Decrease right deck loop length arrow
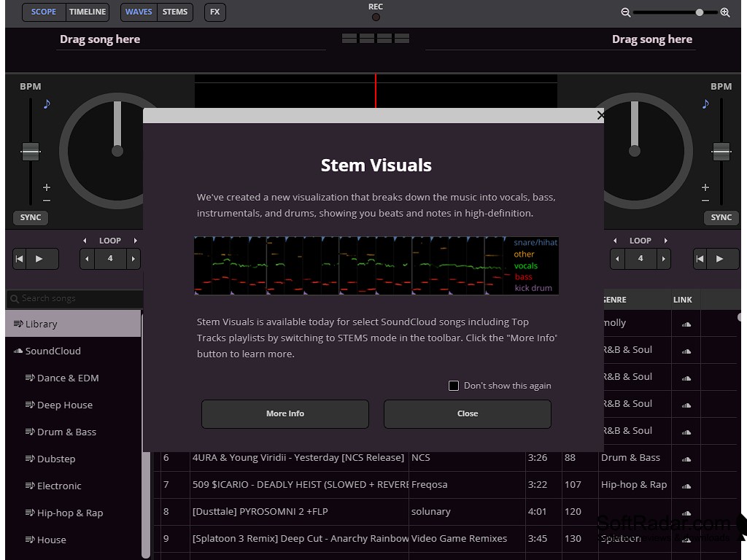 click(618, 259)
